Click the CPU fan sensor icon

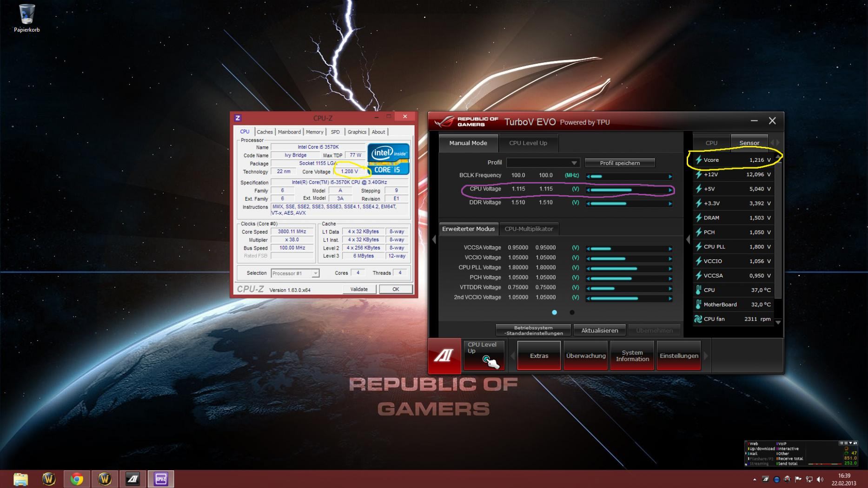[x=698, y=319]
